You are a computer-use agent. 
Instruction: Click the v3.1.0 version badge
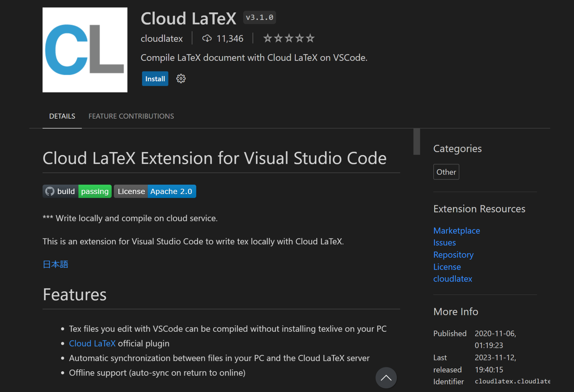pyautogui.click(x=259, y=17)
